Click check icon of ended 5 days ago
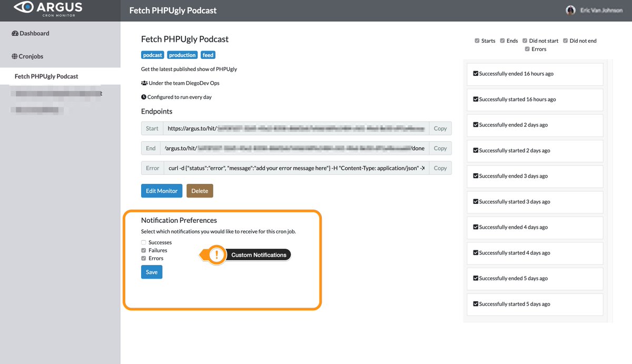Viewport: 632px width, 364px height. click(x=476, y=278)
